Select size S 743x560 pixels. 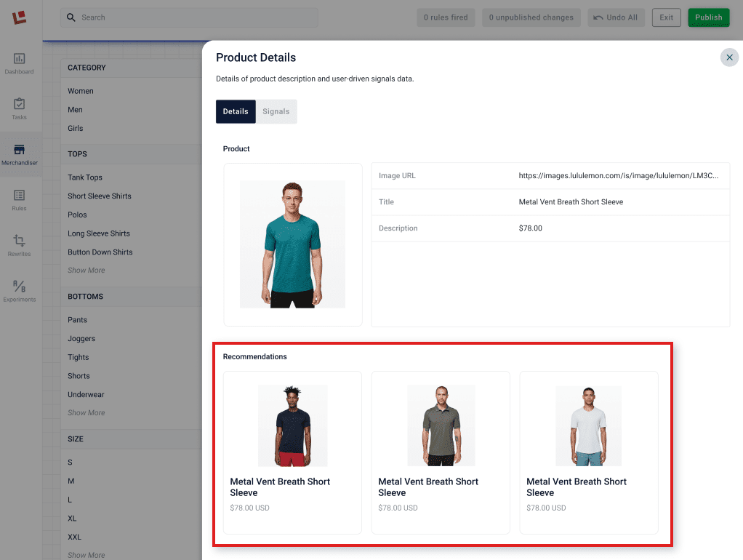(70, 463)
